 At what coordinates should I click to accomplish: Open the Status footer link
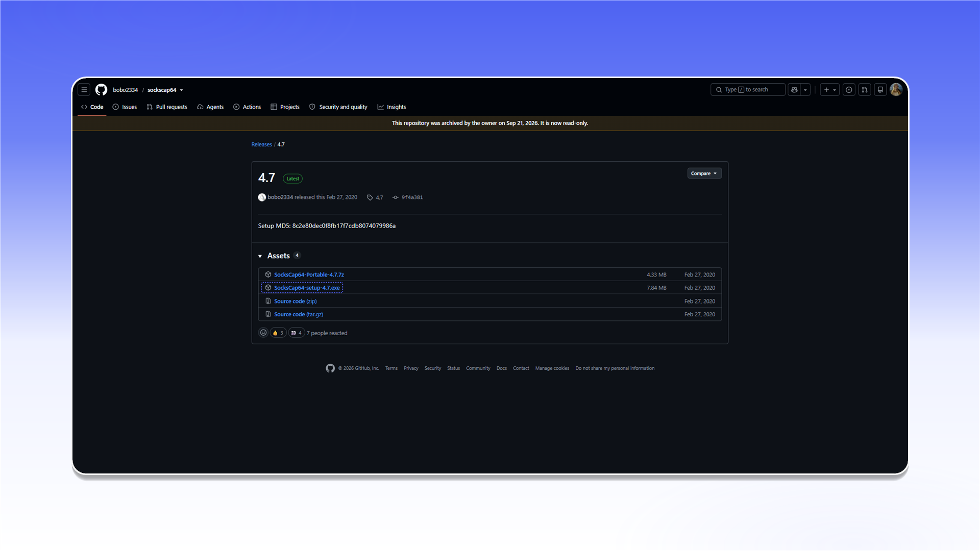(453, 368)
